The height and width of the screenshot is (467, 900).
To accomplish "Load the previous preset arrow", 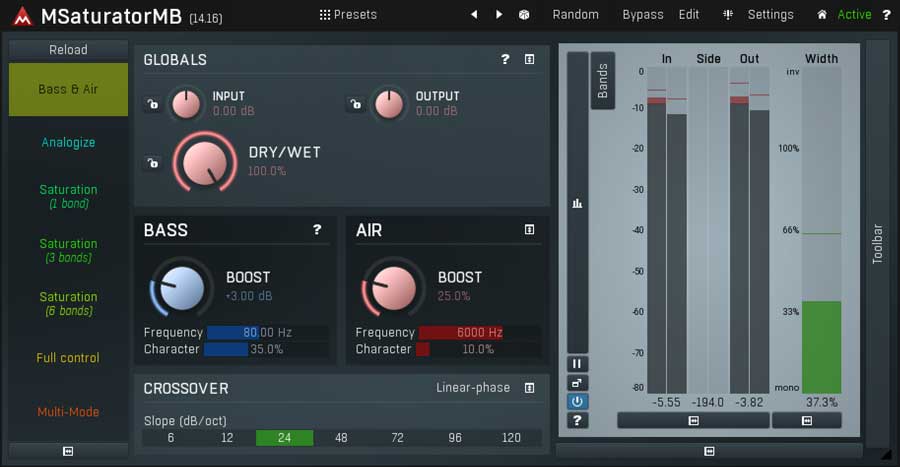I will 474,14.
